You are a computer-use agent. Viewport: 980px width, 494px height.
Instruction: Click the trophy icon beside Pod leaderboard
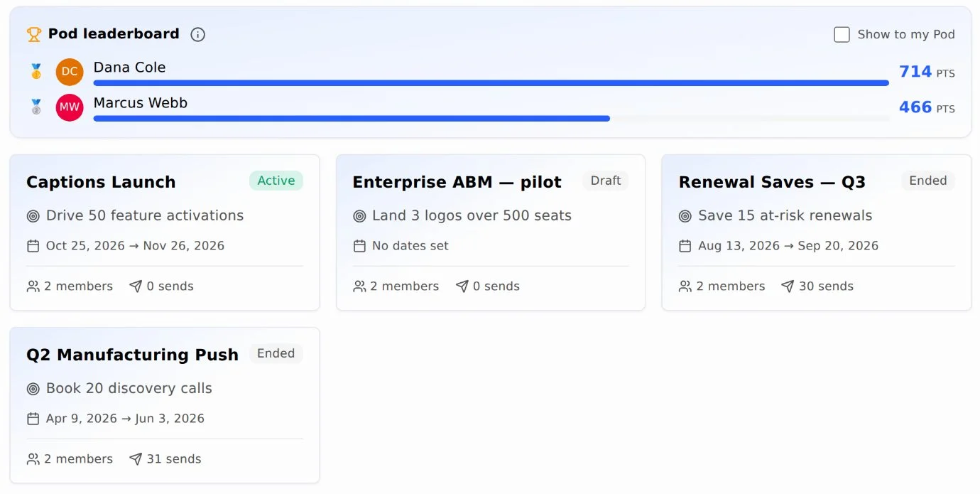pos(34,34)
